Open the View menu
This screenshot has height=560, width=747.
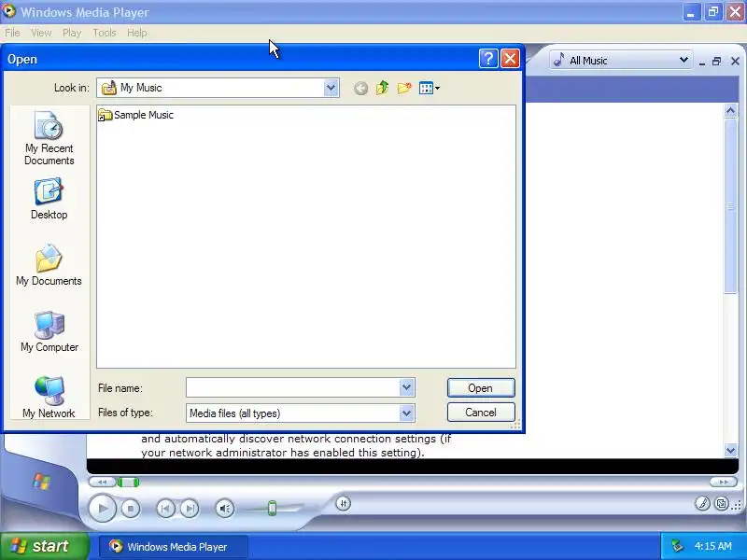pyautogui.click(x=41, y=33)
